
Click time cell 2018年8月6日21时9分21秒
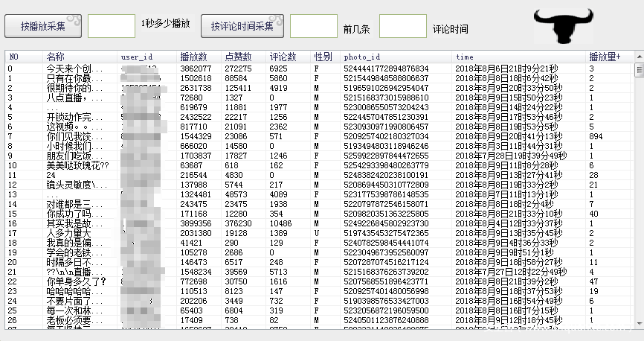[506, 68]
